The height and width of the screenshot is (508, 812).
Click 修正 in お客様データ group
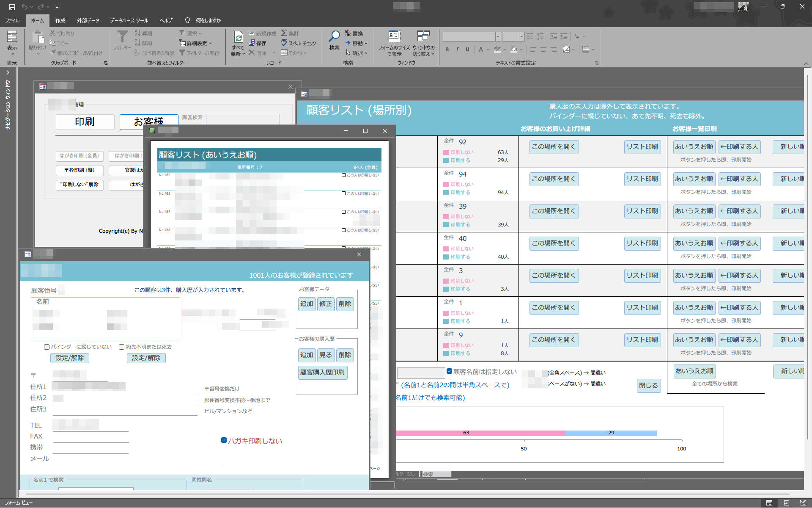[326, 304]
